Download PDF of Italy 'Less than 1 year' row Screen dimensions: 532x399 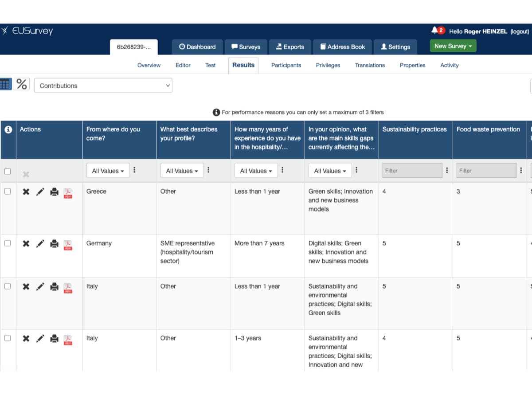click(x=68, y=288)
